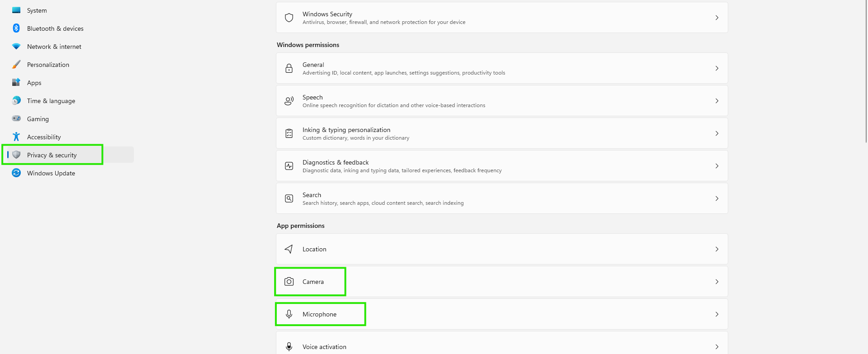Image resolution: width=868 pixels, height=354 pixels.
Task: Click 'Diagnostic data, inking and typing data' text
Action: [402, 170]
